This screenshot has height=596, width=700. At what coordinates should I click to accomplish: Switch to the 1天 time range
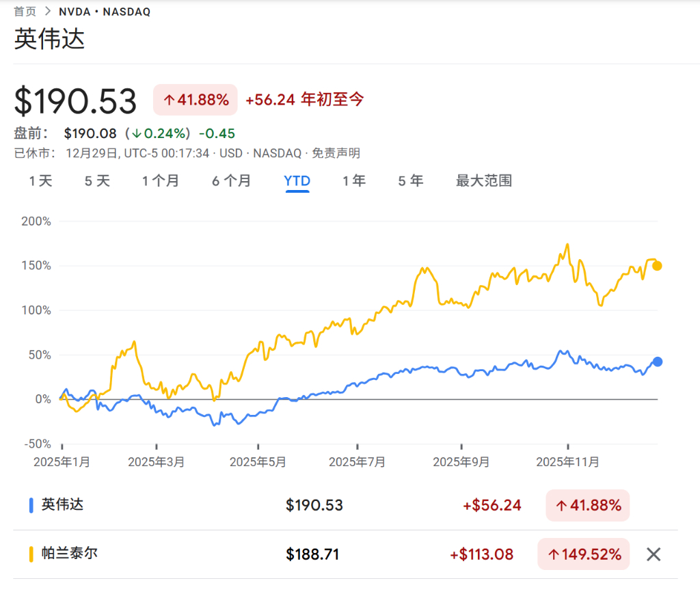pos(40,181)
